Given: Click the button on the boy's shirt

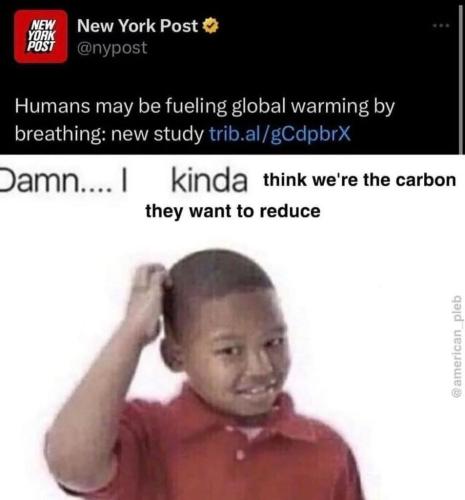Looking at the screenshot, I should 239,455.
